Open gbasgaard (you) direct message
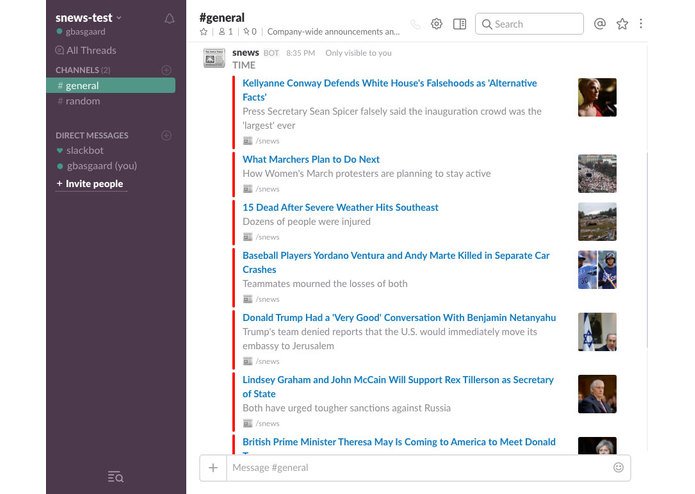Viewport: 695px width, 494px height. point(98,166)
